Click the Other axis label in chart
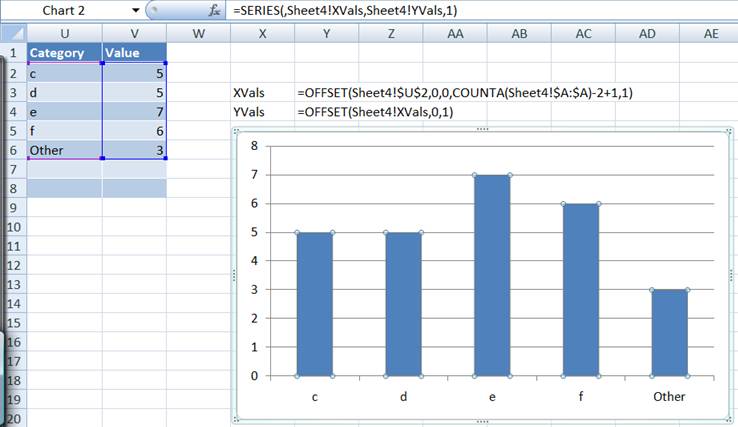Image resolution: width=738 pixels, height=427 pixels. pyautogui.click(x=669, y=396)
